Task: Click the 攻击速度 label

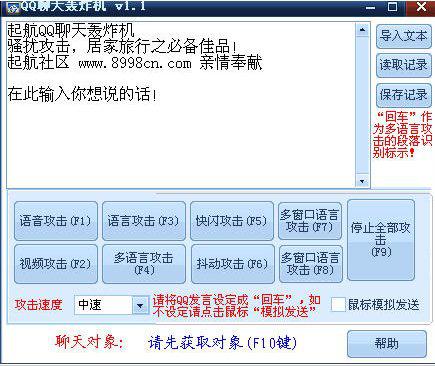Action: [x=38, y=305]
